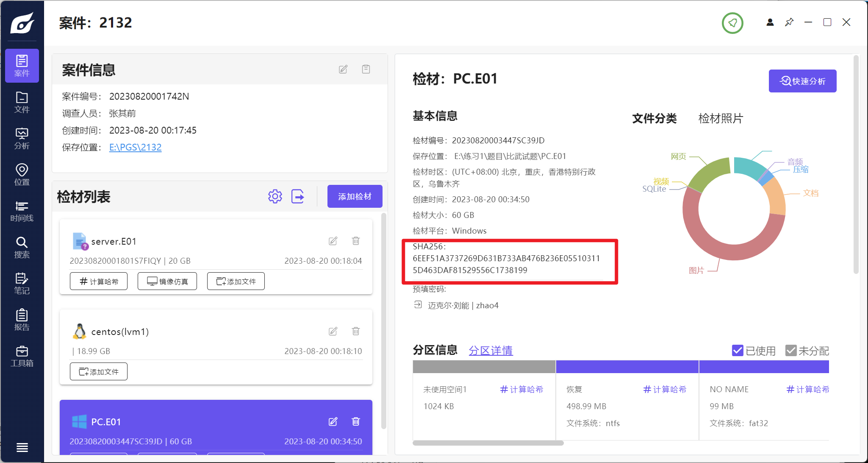Edit the server.E01 evidence entry
This screenshot has width=868, height=463.
tap(333, 241)
